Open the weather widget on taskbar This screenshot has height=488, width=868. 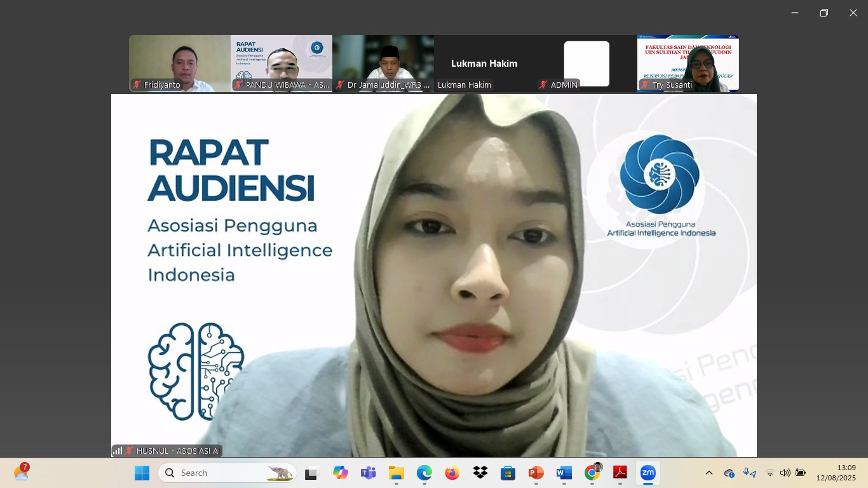[x=22, y=472]
